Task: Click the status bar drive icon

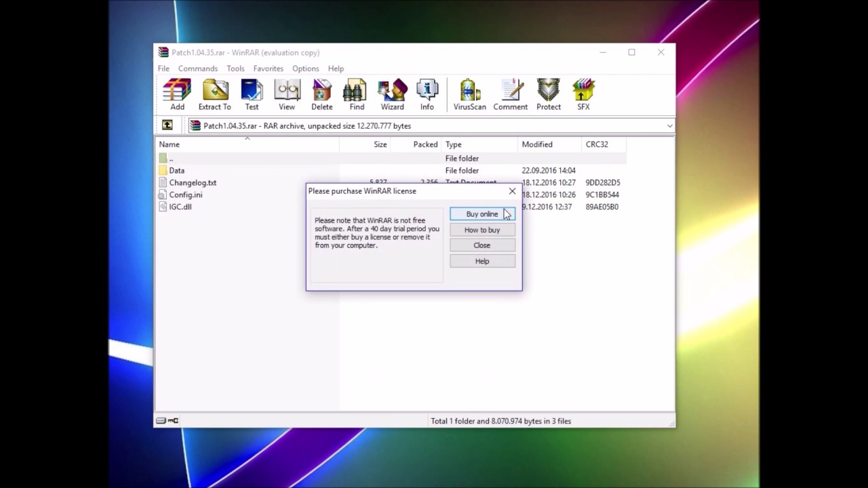Action: tap(161, 421)
